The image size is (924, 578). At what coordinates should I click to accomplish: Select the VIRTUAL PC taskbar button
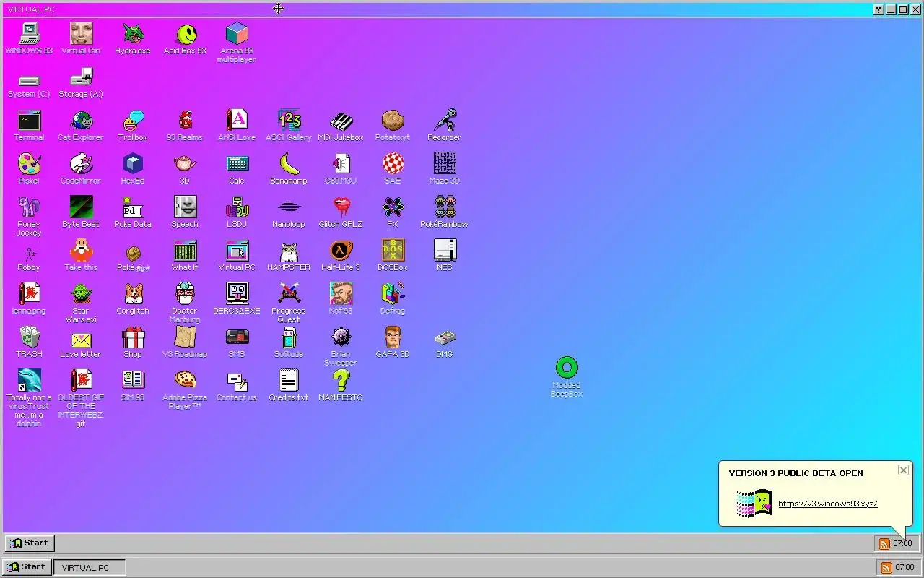tap(90, 567)
